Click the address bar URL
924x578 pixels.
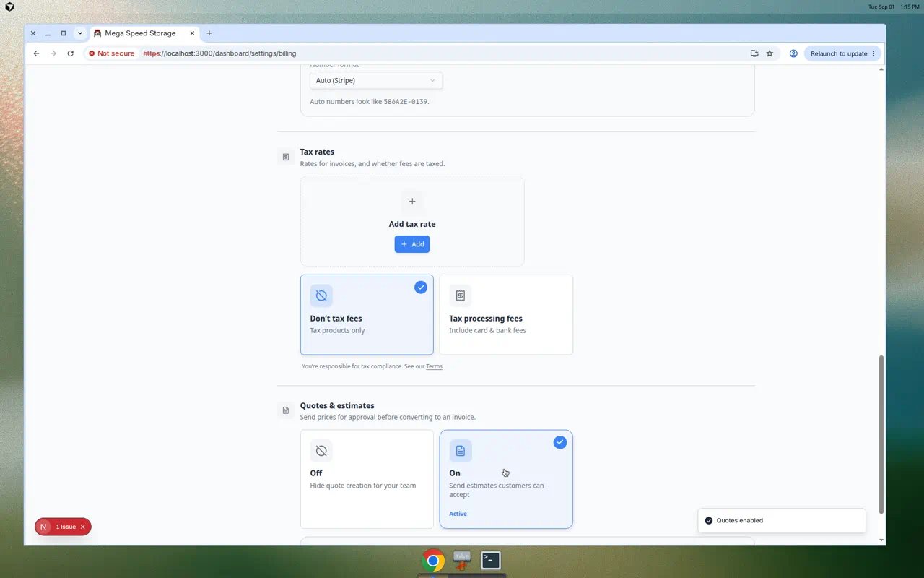pyautogui.click(x=219, y=53)
